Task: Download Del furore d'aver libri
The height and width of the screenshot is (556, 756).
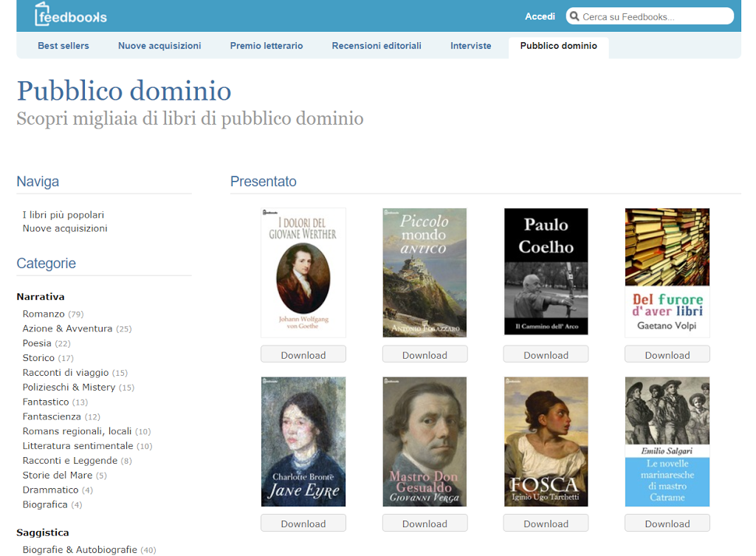Action: [667, 355]
